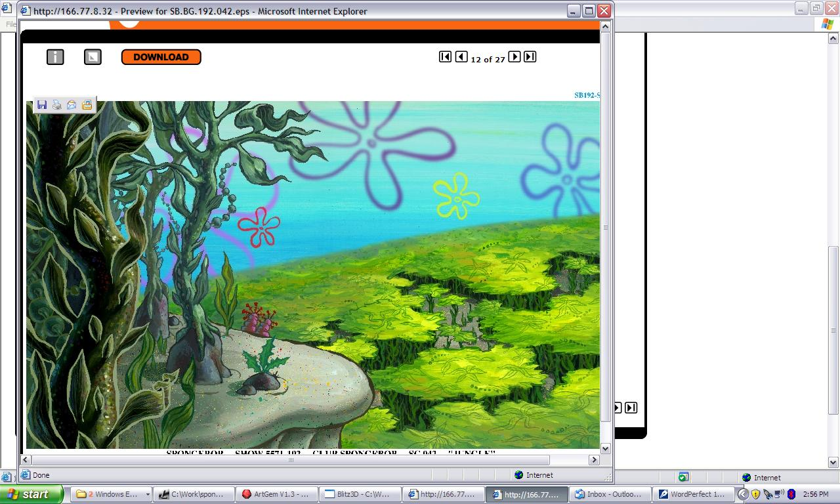Click the Bluetooth tray icon
Viewport: 840px width, 504px height.
click(791, 494)
